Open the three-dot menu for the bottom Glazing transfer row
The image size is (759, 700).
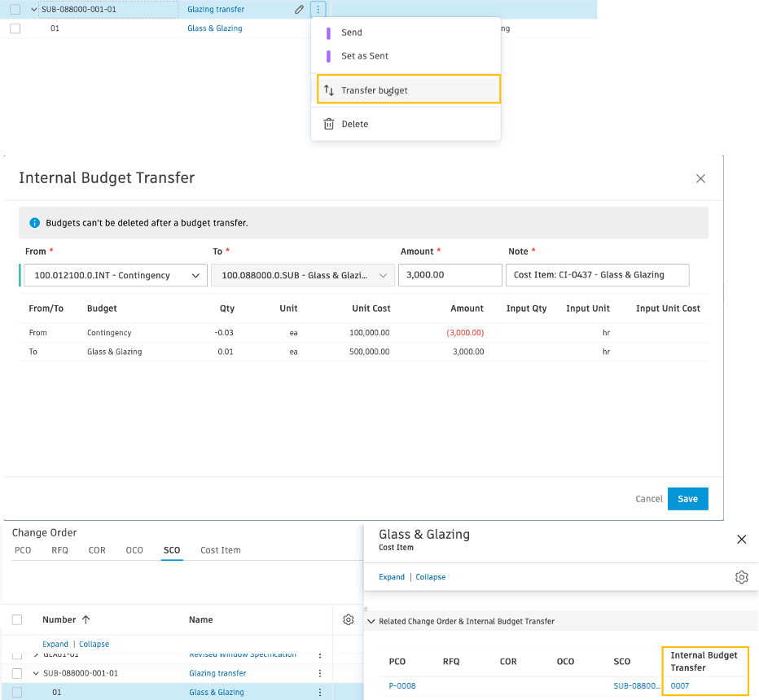[320, 673]
